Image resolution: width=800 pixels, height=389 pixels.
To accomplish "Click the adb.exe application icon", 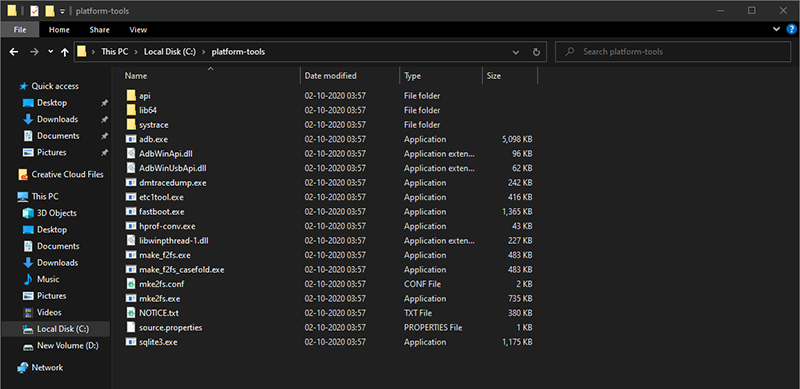I will point(131,139).
